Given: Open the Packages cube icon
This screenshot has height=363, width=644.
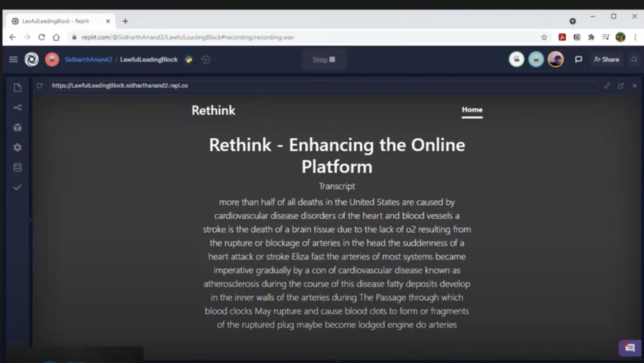Looking at the screenshot, I should tap(17, 128).
